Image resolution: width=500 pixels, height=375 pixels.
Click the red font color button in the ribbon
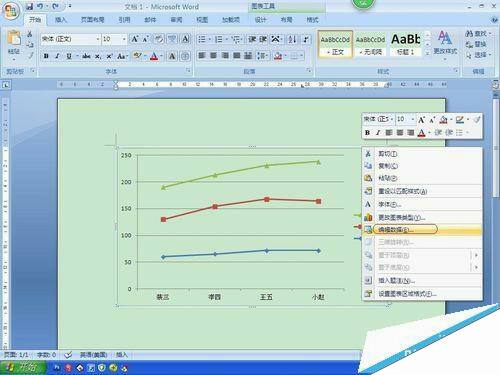coord(154,56)
